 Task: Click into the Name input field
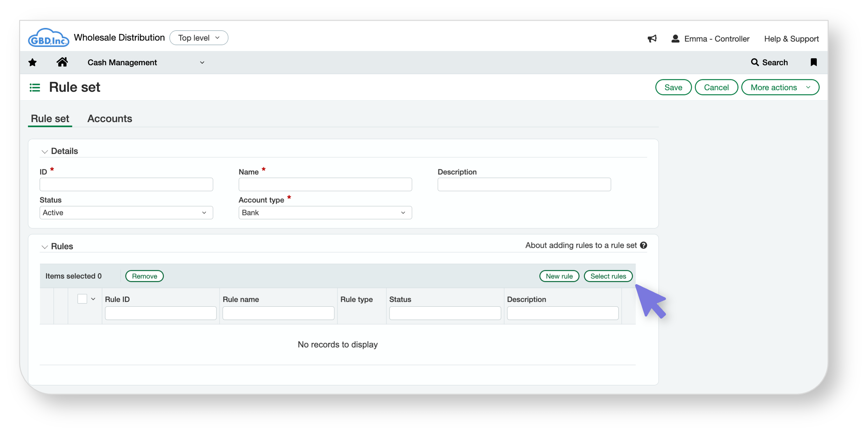pos(325,184)
